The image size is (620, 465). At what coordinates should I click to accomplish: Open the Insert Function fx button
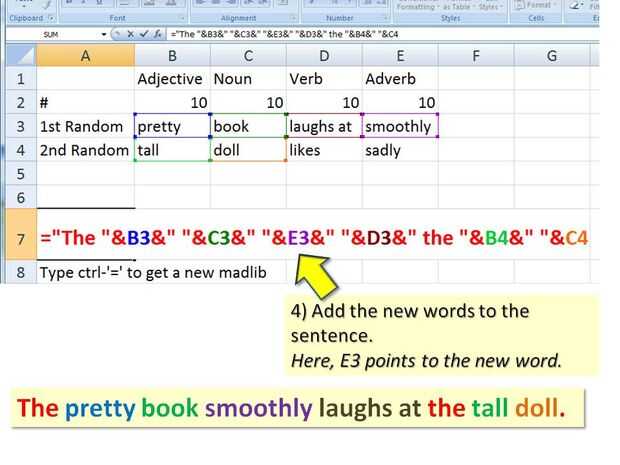(x=156, y=33)
